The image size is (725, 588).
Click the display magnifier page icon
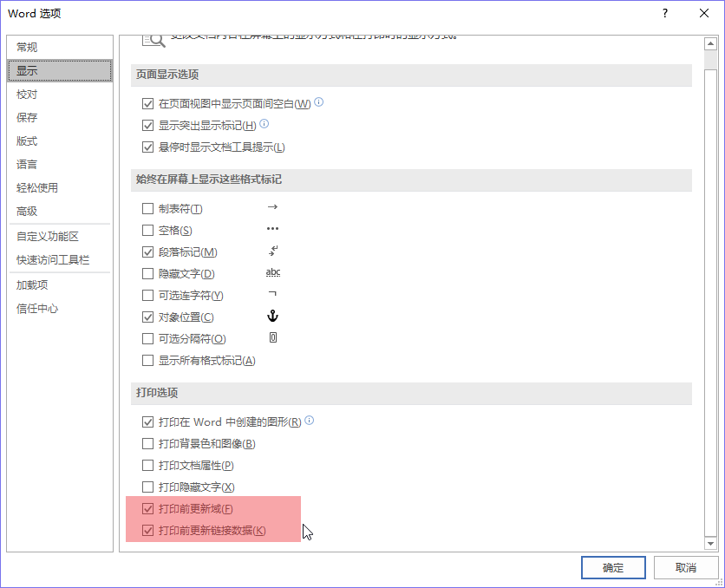click(153, 41)
